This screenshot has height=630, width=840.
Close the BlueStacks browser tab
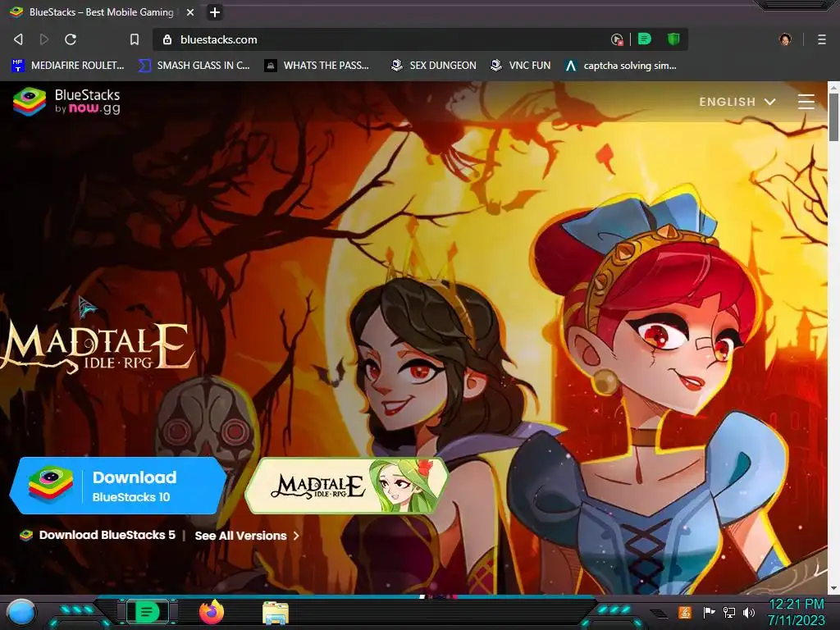(190, 11)
